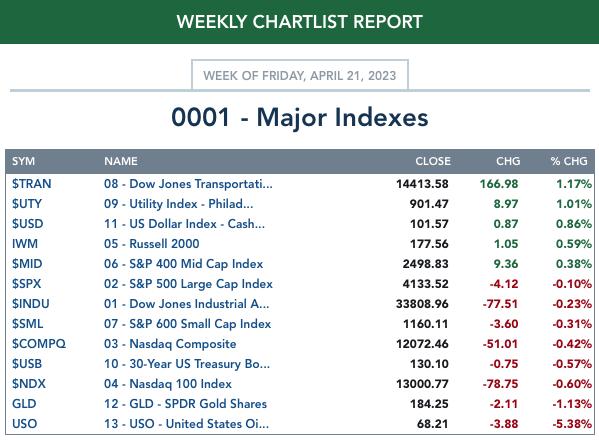Open the $UTY symbol link

(x=27, y=204)
